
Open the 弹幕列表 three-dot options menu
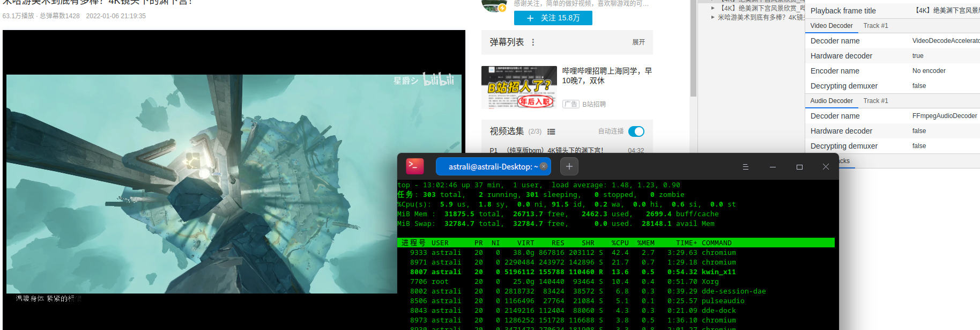coord(533,42)
